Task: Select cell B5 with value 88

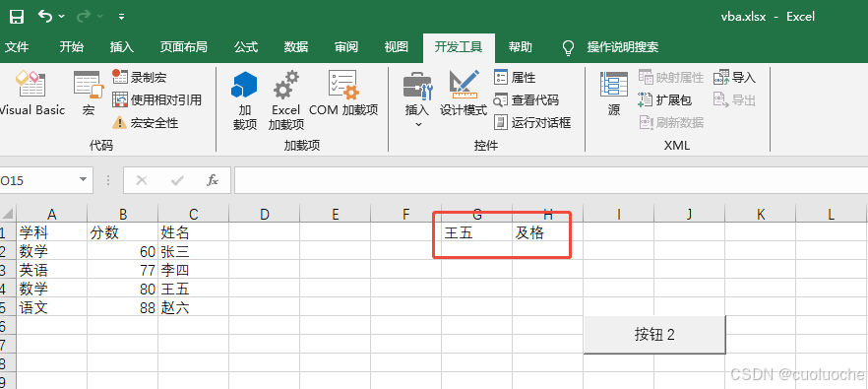Action: tap(123, 307)
